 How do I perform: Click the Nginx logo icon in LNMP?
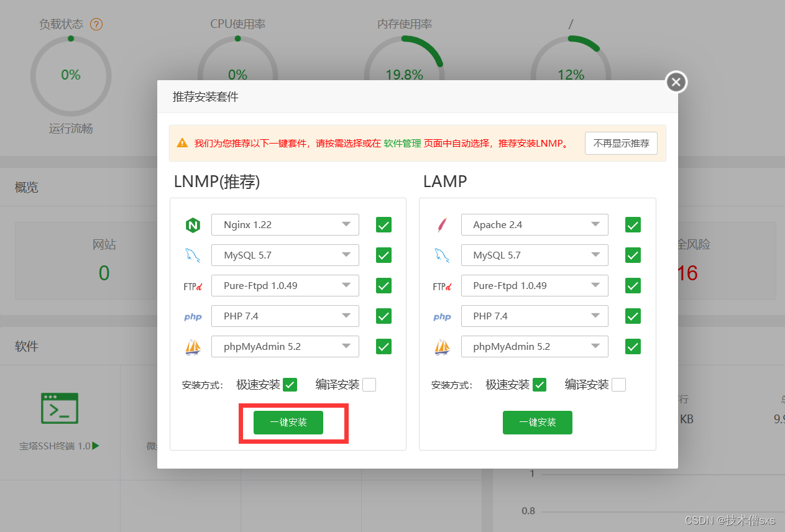(x=193, y=225)
